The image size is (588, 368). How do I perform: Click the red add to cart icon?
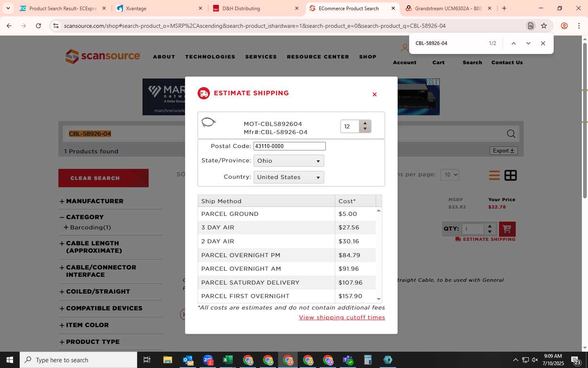point(507,229)
